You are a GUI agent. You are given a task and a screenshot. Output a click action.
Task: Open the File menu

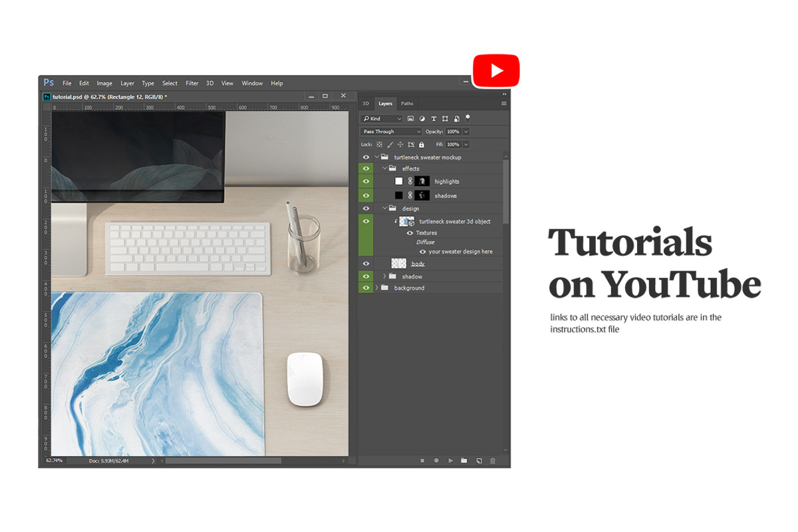click(x=67, y=83)
